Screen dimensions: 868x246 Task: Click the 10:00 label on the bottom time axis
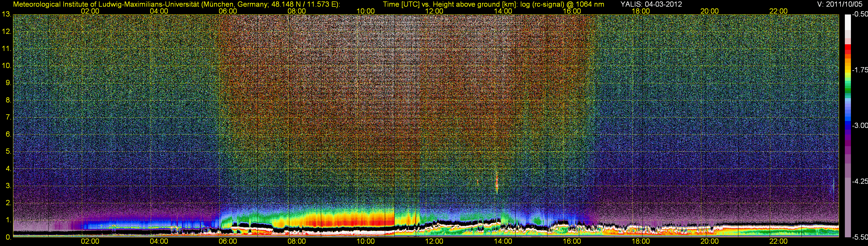(x=365, y=242)
